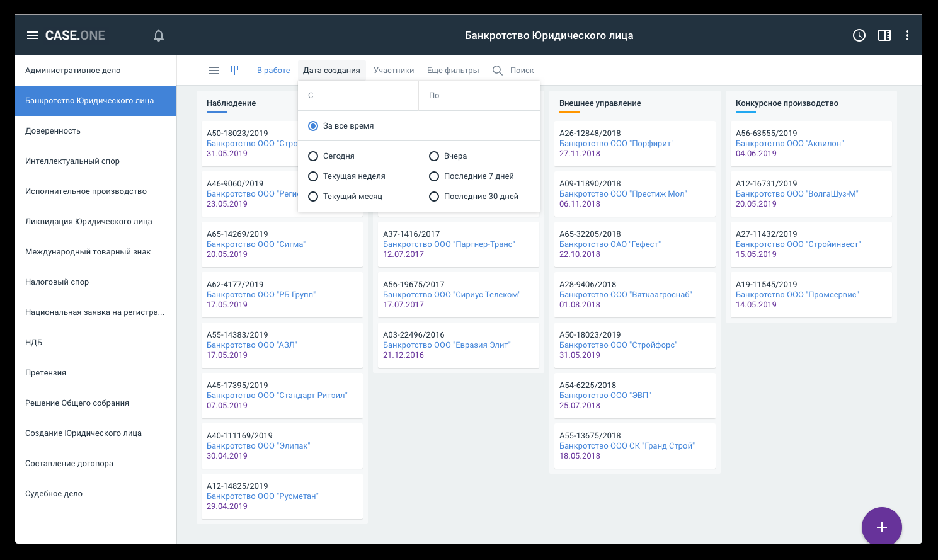Open 'Налоговый спор' sidebar category
938x560 pixels.
pos(96,282)
